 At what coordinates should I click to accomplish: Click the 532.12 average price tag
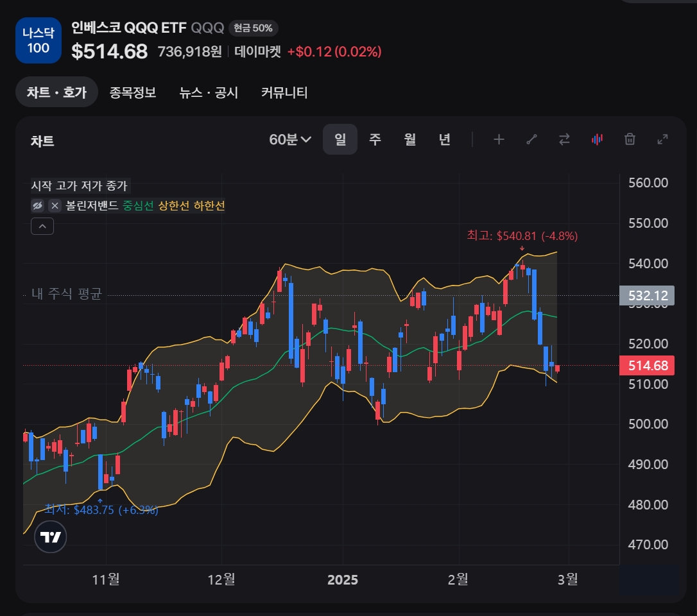tap(647, 296)
